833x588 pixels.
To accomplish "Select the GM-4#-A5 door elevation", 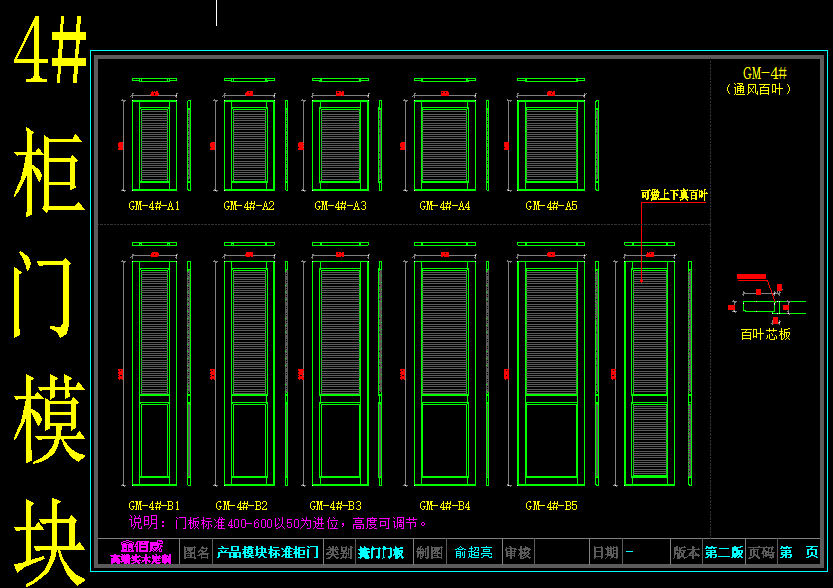I will [551, 145].
